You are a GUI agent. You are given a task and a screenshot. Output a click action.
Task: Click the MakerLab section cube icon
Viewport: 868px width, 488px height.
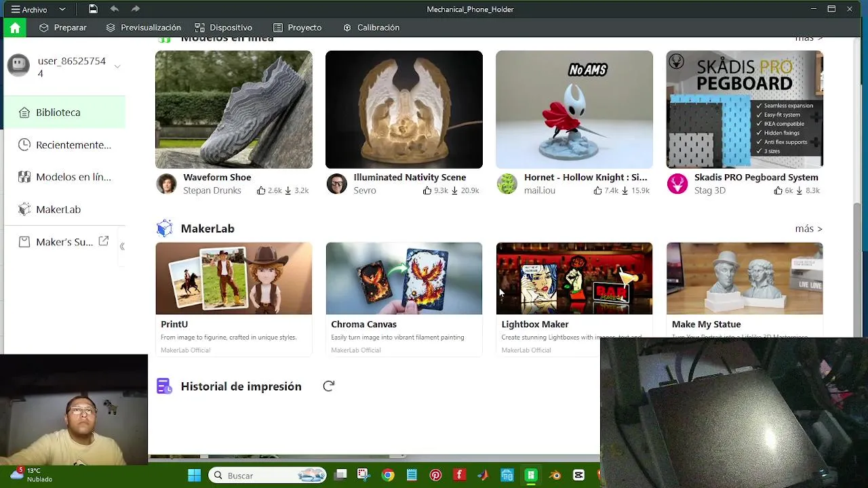(164, 228)
